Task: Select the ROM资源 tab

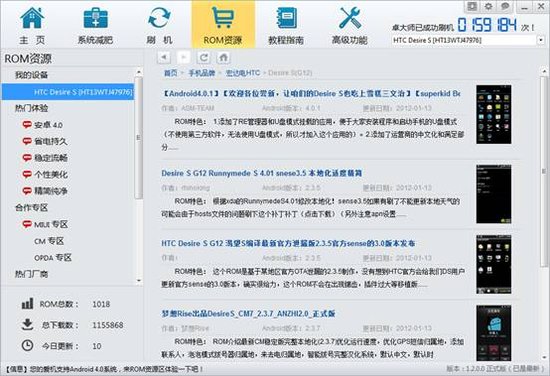Action: coord(223,25)
